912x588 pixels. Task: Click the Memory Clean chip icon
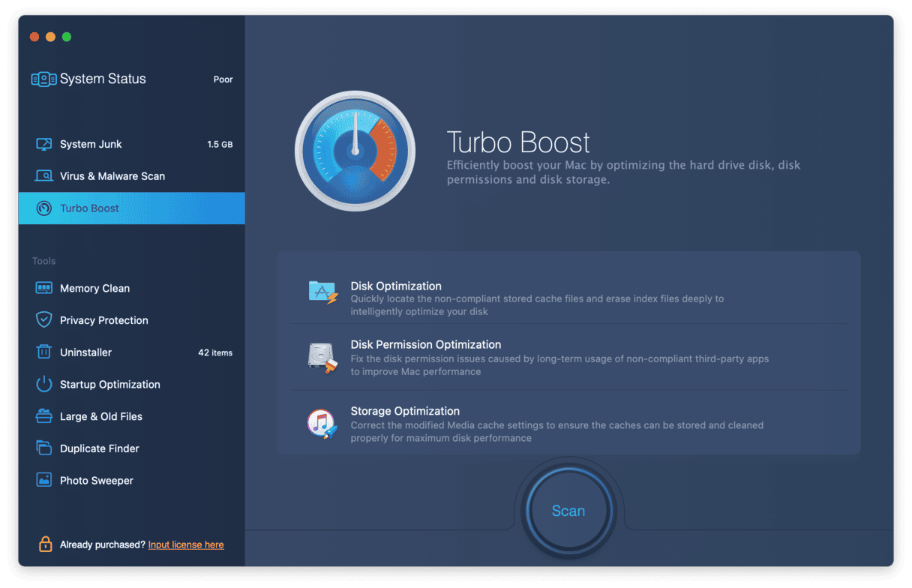tap(43, 288)
